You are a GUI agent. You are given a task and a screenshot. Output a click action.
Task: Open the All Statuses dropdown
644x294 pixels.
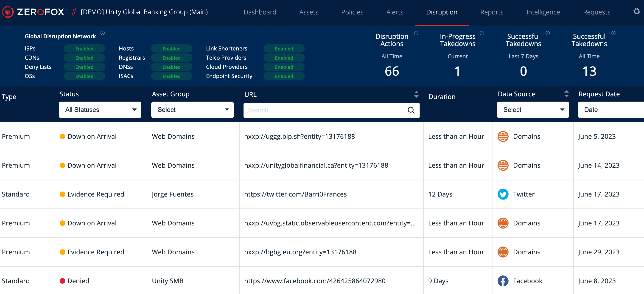[100, 110]
